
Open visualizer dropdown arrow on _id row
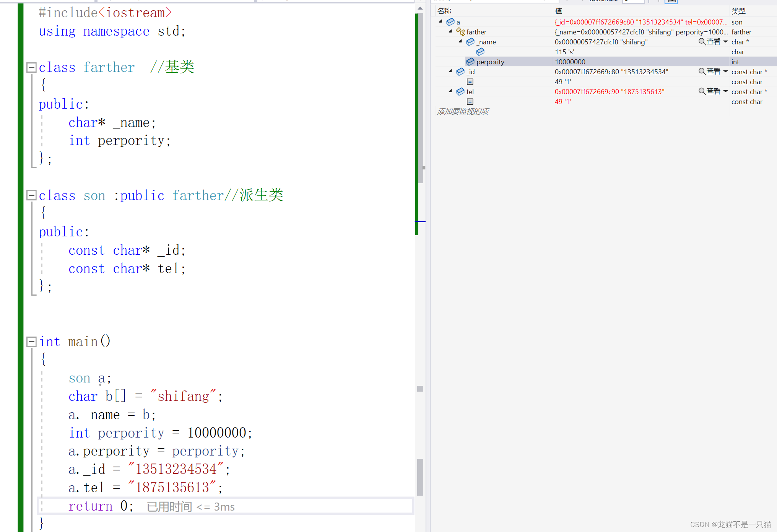[725, 72]
